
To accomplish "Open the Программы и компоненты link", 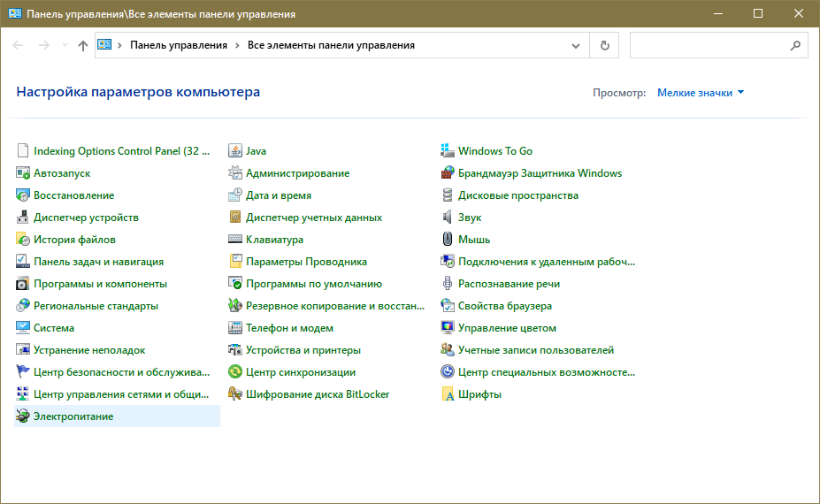I will pyautogui.click(x=100, y=284).
